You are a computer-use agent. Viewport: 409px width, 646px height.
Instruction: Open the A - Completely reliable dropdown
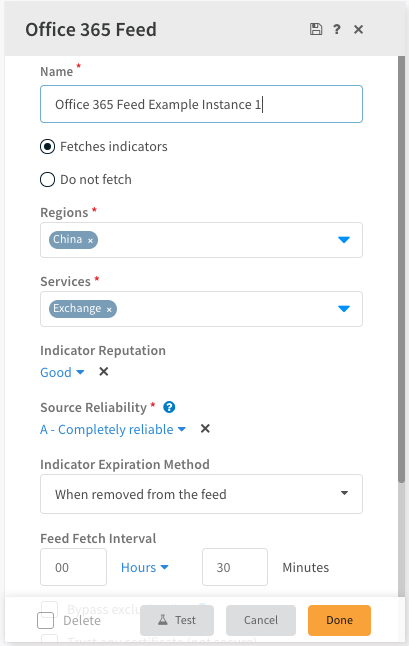point(113,429)
